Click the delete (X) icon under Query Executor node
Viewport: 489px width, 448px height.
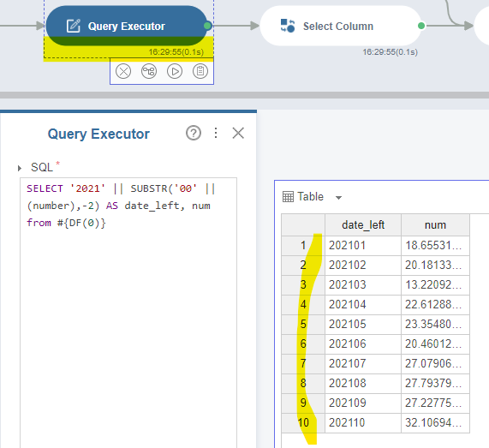point(123,71)
